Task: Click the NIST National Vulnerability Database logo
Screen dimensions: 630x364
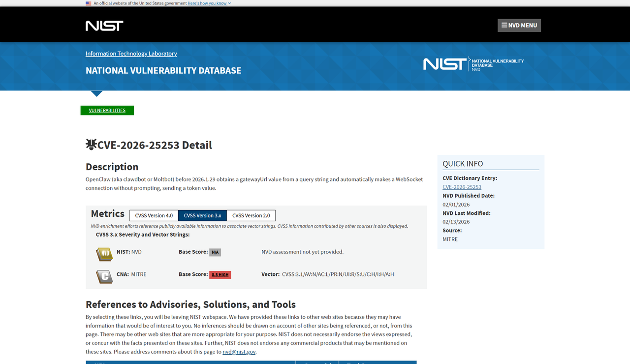Action: click(x=473, y=64)
